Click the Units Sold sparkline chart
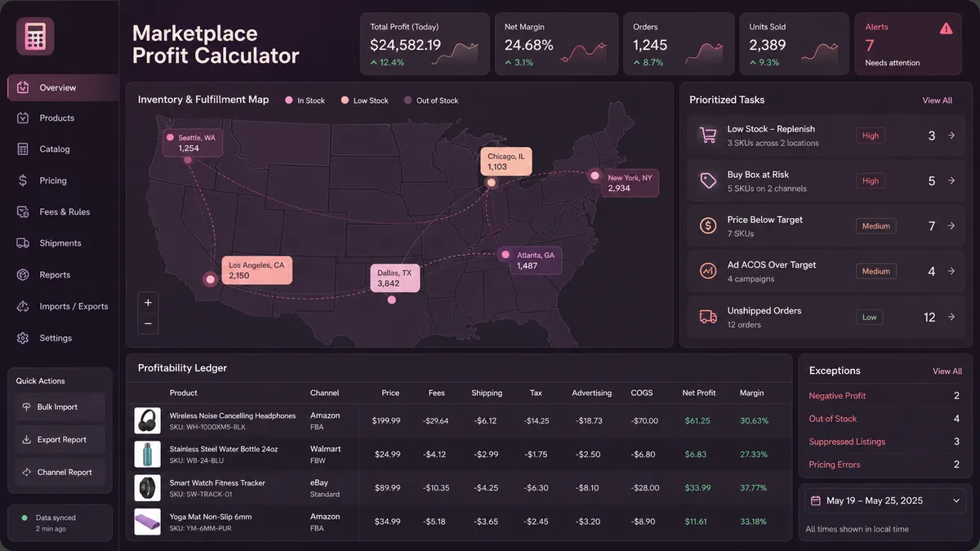Viewport: 980px width, 551px height. coord(820,52)
